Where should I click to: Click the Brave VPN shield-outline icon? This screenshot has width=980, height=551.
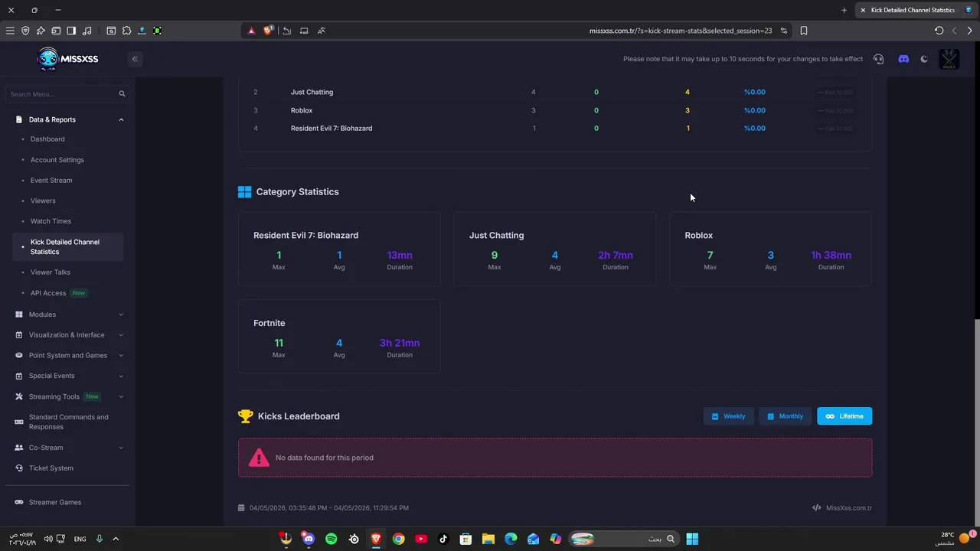(25, 31)
